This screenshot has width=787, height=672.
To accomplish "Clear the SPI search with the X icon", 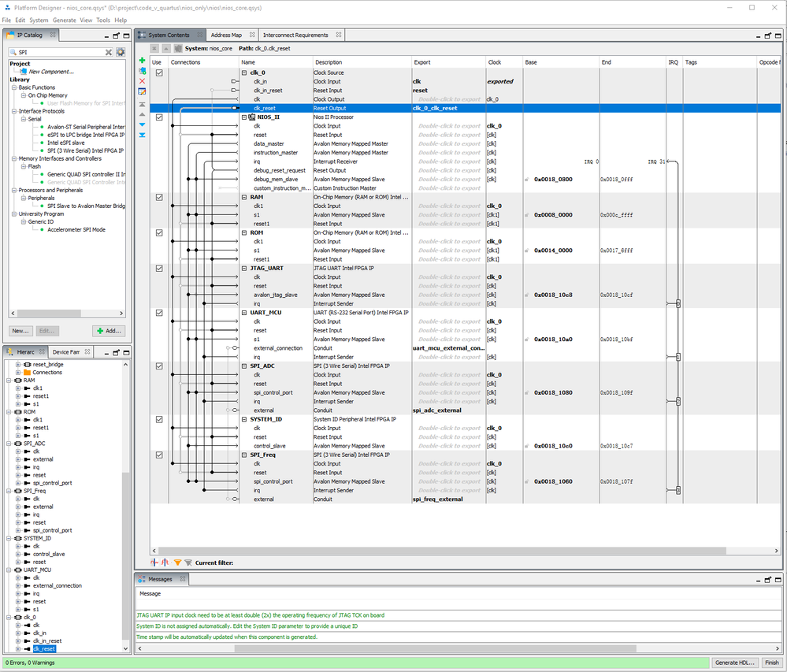I will click(x=110, y=52).
